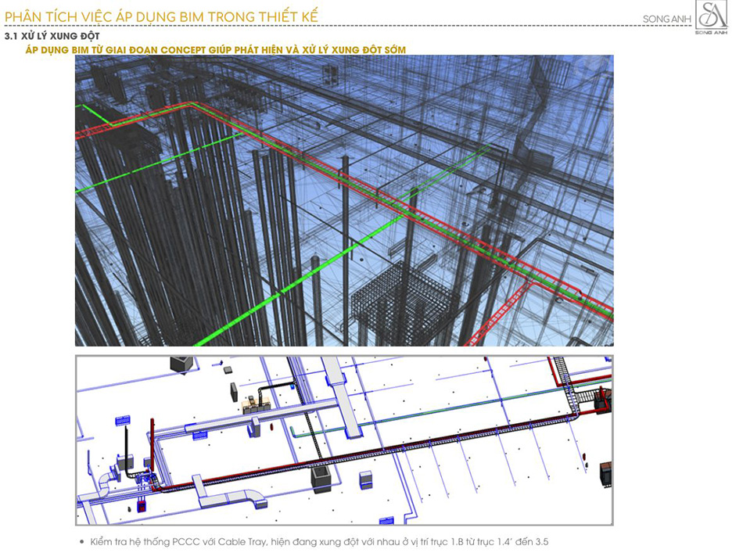This screenshot has height=560, width=743.
Task: Click the "SONG ANH" text beside the logo
Action: (666, 20)
